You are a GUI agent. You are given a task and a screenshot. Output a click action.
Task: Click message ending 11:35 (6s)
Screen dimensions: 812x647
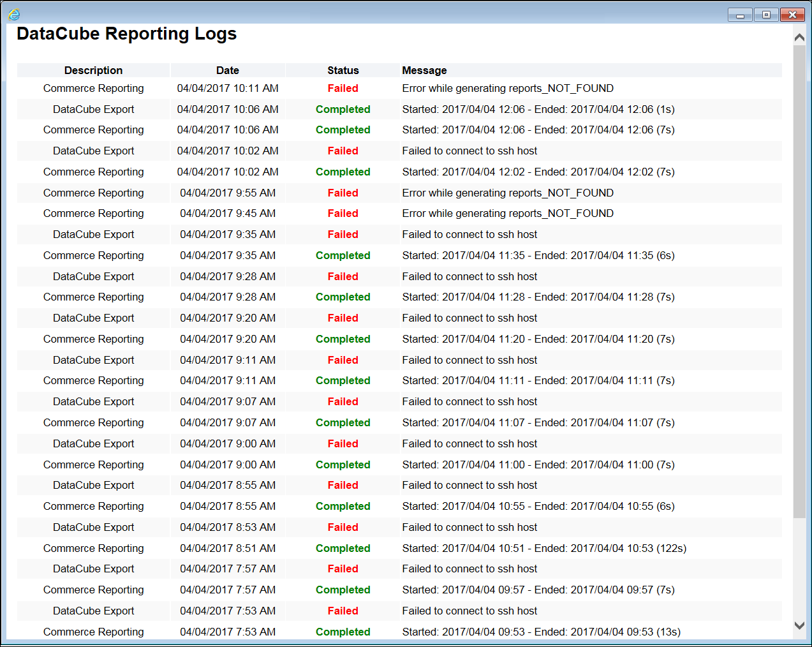pos(538,255)
